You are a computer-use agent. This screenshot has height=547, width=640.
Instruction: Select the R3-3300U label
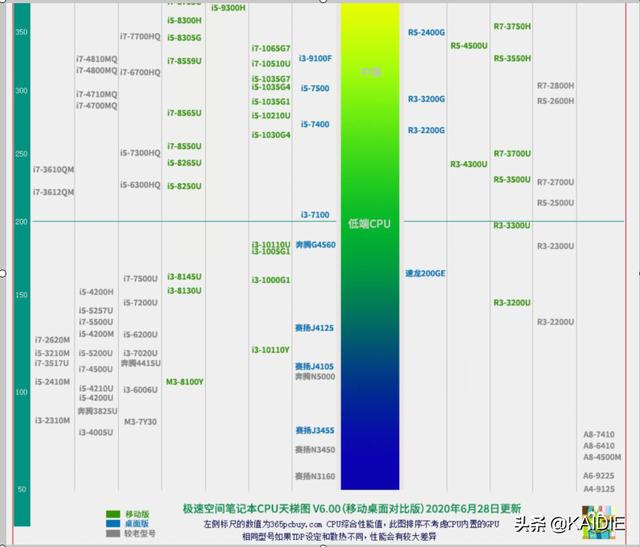pyautogui.click(x=512, y=225)
